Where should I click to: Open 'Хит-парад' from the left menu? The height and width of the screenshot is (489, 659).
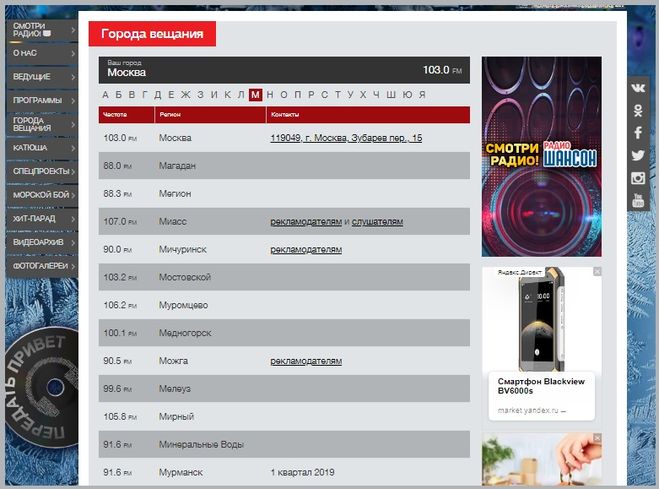[40, 218]
